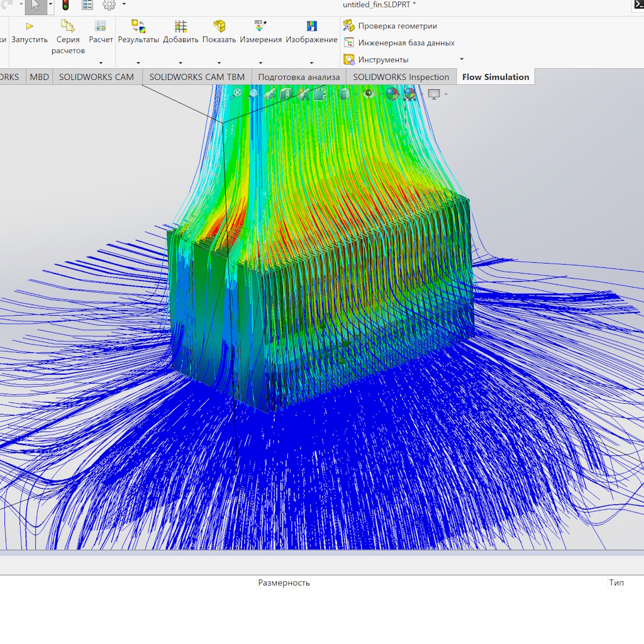
Task: Click Zoom to Fit in view toolbar
Action: click(x=236, y=94)
